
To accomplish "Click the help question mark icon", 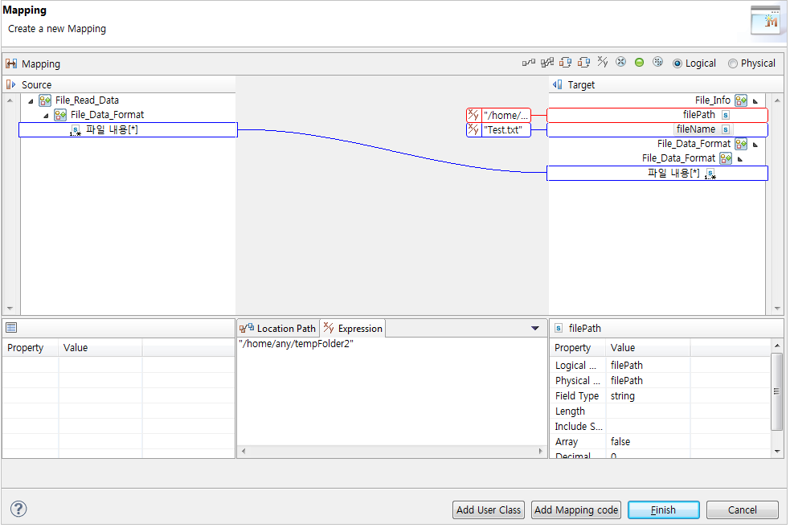I will (x=18, y=509).
